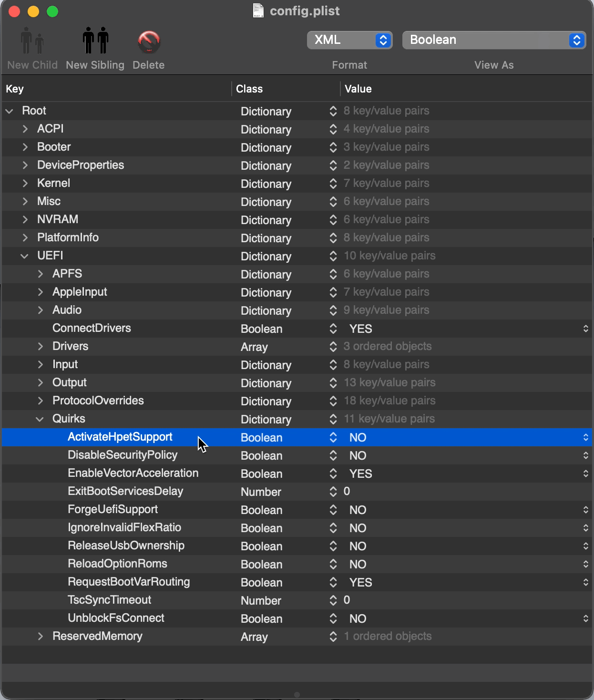This screenshot has height=700, width=594.
Task: Expand the Drivers array
Action: click(40, 346)
